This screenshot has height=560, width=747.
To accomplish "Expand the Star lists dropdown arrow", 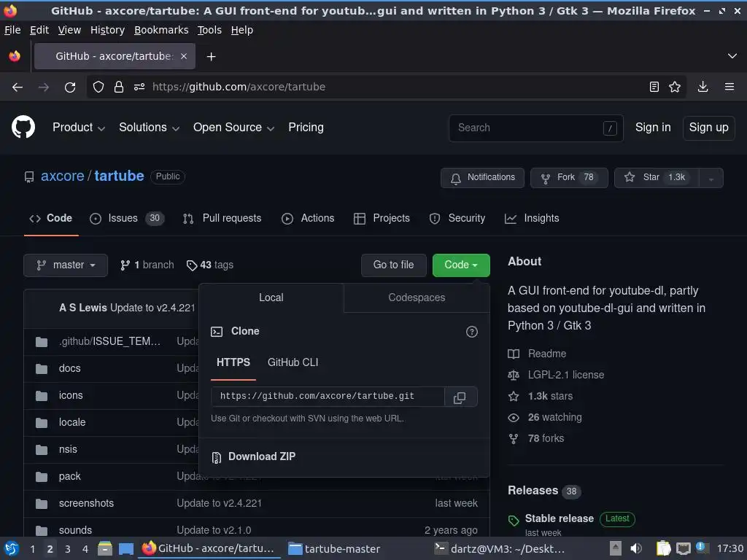I will 711,178.
